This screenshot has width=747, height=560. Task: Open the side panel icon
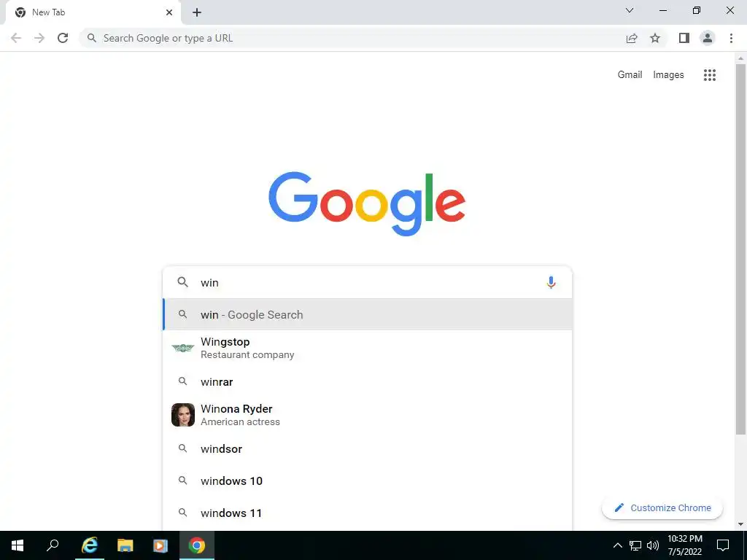tap(684, 38)
